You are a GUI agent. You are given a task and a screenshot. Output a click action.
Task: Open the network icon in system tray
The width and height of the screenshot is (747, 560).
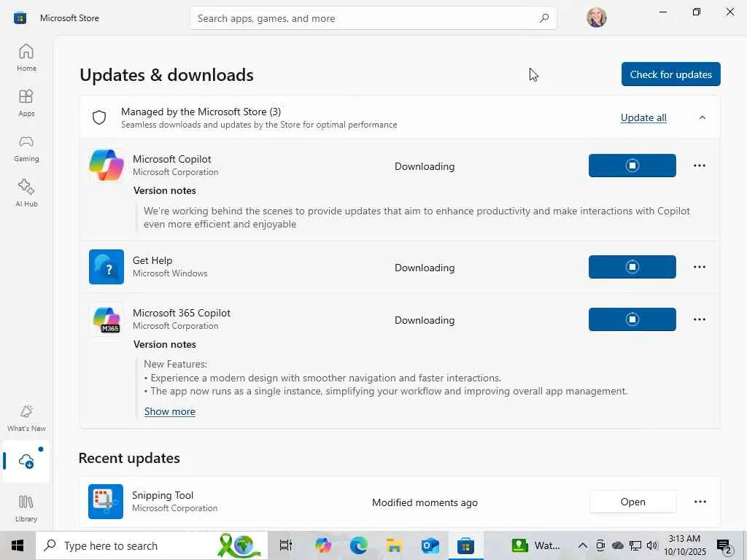coord(635,545)
